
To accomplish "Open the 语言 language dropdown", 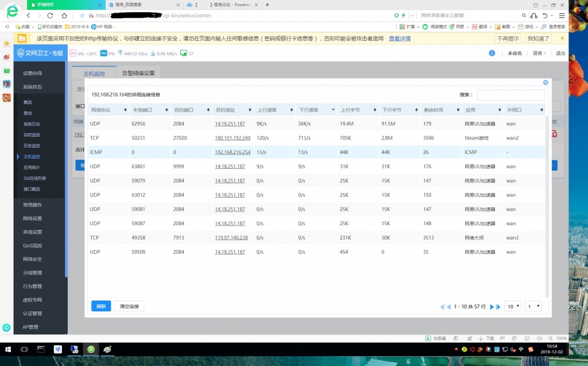I will pos(539,53).
